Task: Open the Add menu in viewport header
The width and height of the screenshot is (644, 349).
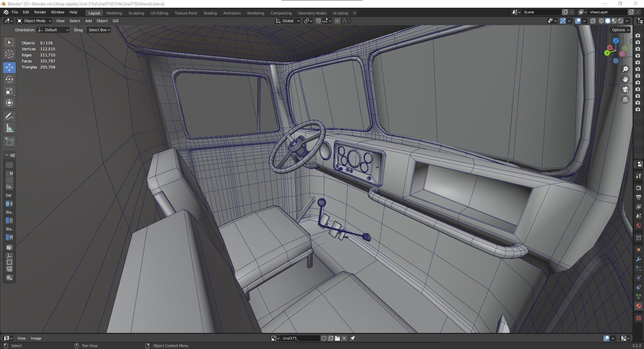Action: point(88,21)
